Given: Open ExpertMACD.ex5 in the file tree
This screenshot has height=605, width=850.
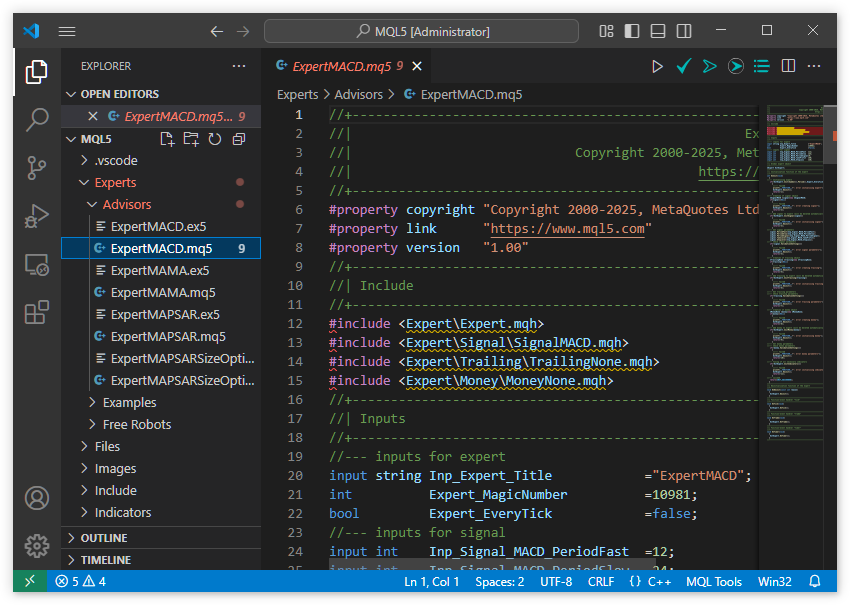Looking at the screenshot, I should (x=161, y=227).
